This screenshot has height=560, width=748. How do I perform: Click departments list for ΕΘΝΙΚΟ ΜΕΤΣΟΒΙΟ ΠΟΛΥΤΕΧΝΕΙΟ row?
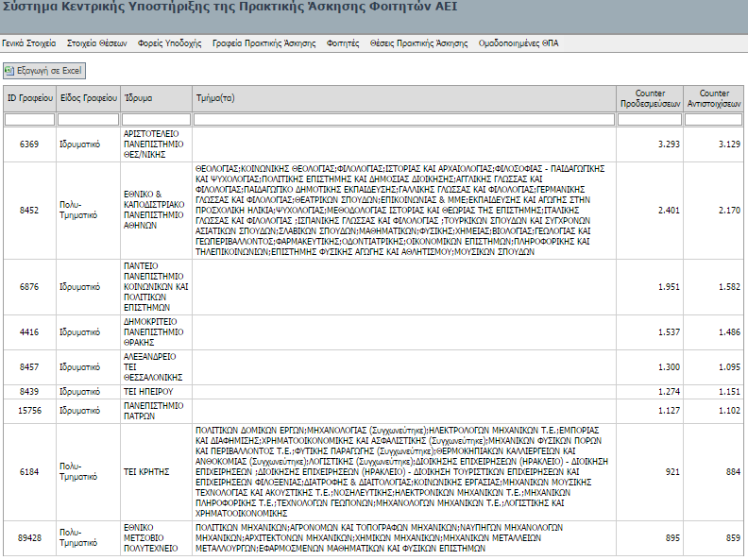pos(404,538)
